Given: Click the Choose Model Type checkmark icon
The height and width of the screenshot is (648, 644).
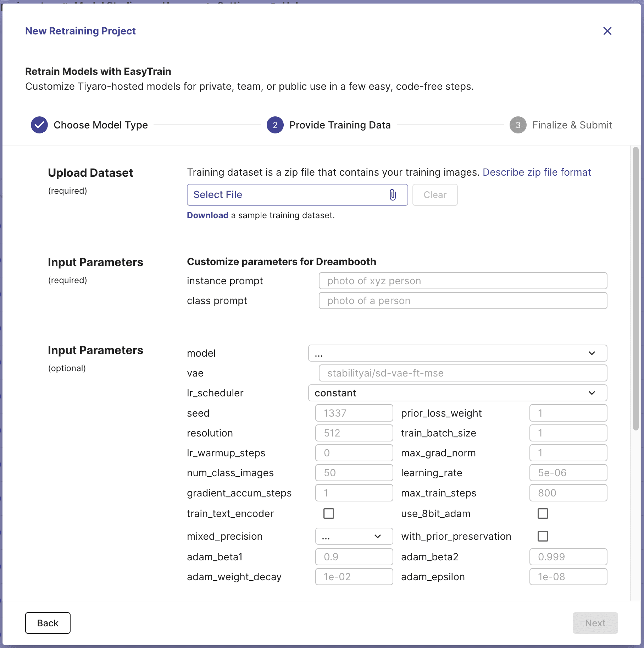Looking at the screenshot, I should 39,125.
